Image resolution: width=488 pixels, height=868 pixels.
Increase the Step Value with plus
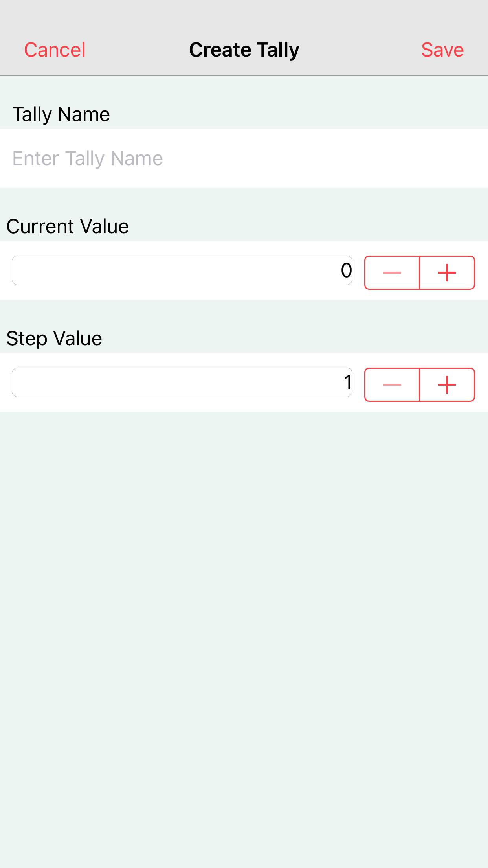point(447,384)
